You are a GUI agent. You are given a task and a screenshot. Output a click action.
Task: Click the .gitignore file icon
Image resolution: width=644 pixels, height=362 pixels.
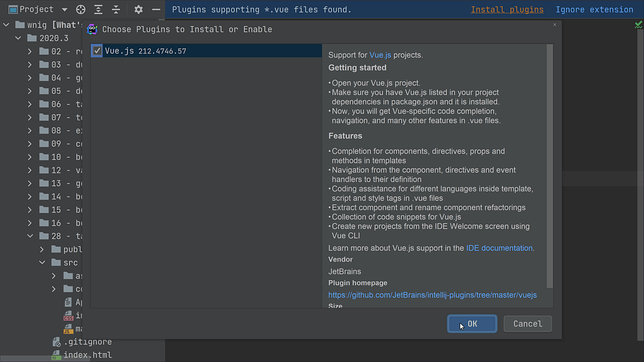pos(57,342)
